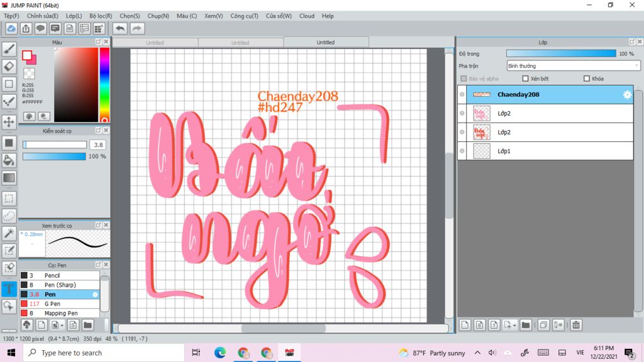Select the Text tool
Image resolution: width=644 pixels, height=362 pixels.
pos(9,288)
